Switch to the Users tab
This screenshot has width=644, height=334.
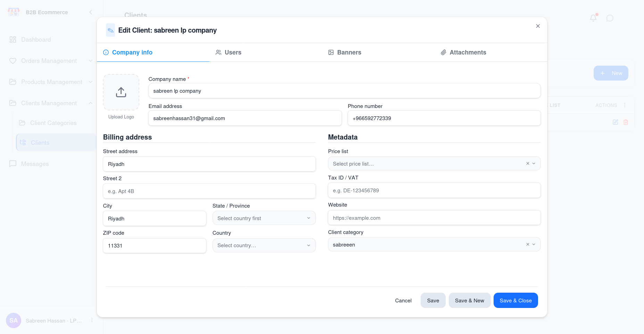pos(266,52)
